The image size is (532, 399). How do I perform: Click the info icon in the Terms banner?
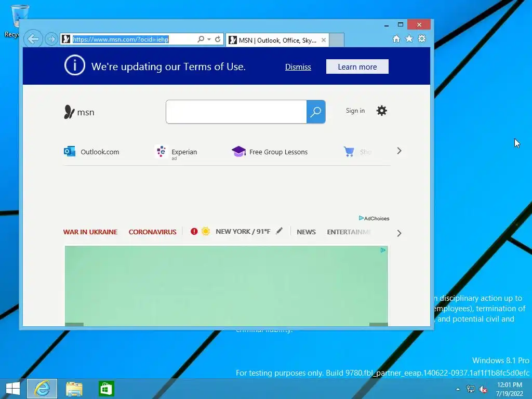coord(75,65)
